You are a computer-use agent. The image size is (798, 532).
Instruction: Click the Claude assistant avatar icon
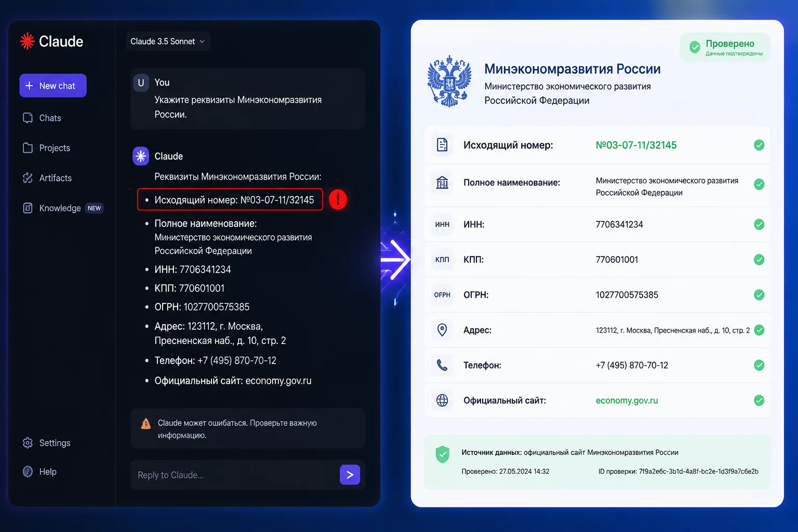(141, 156)
